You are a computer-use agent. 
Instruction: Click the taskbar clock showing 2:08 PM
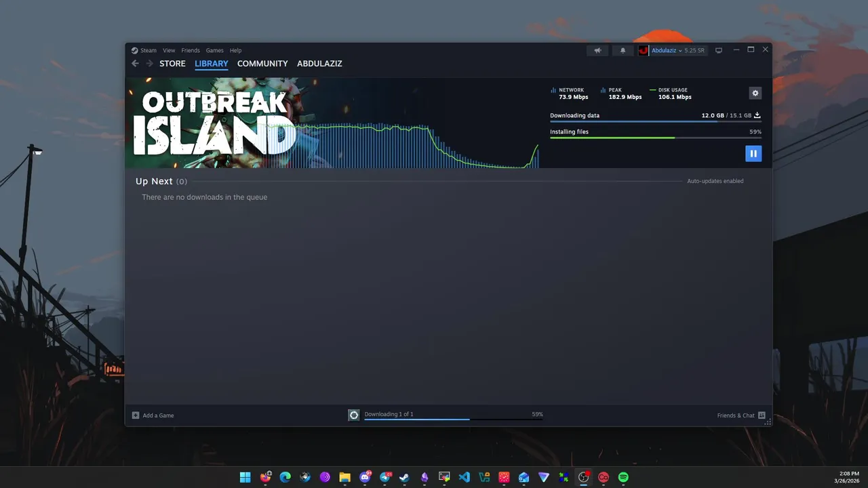pos(848,476)
